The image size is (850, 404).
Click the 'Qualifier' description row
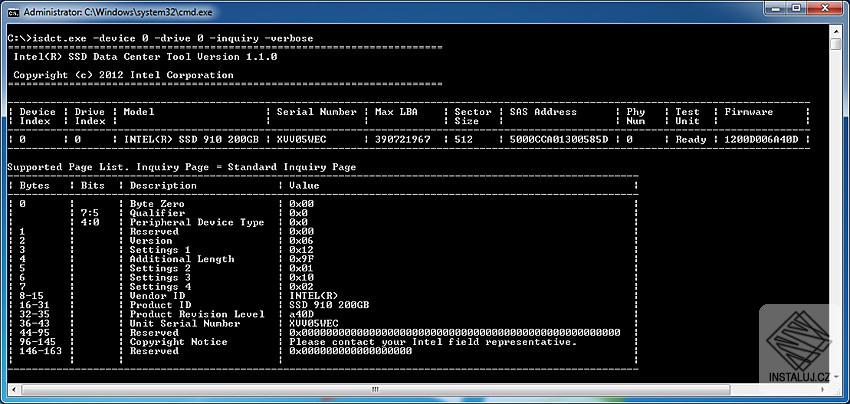tap(157, 213)
